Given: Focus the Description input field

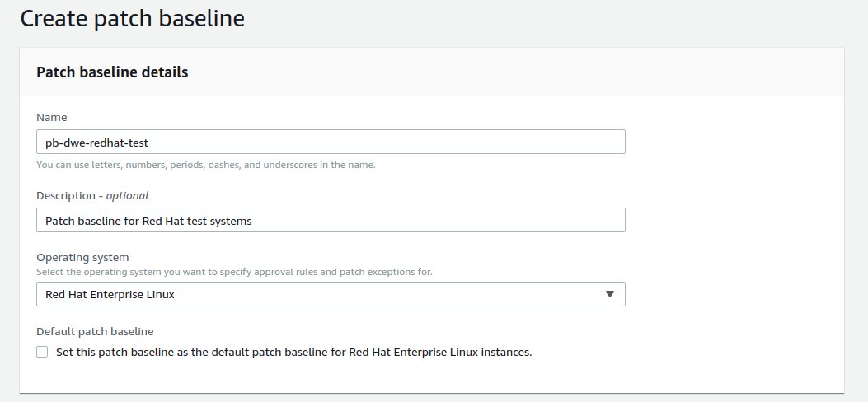Looking at the screenshot, I should (x=331, y=220).
